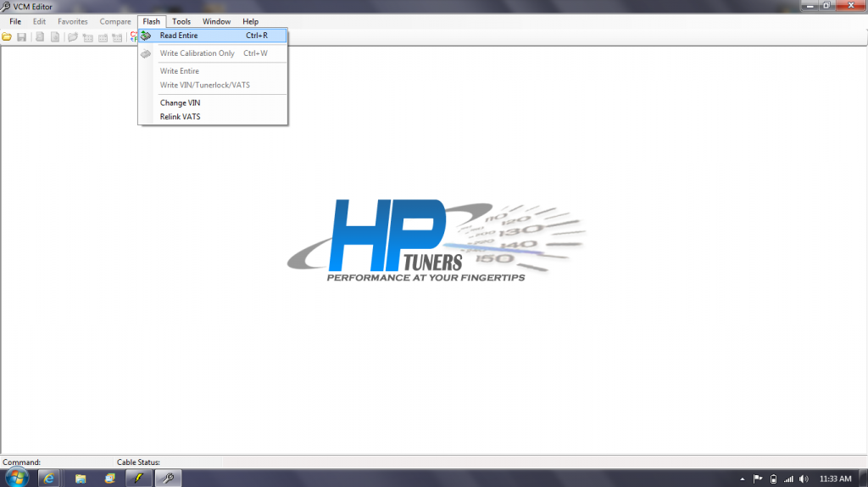The width and height of the screenshot is (868, 487).
Task: Click the VCM Editor wrench taskbar button
Action: pyautogui.click(x=169, y=479)
